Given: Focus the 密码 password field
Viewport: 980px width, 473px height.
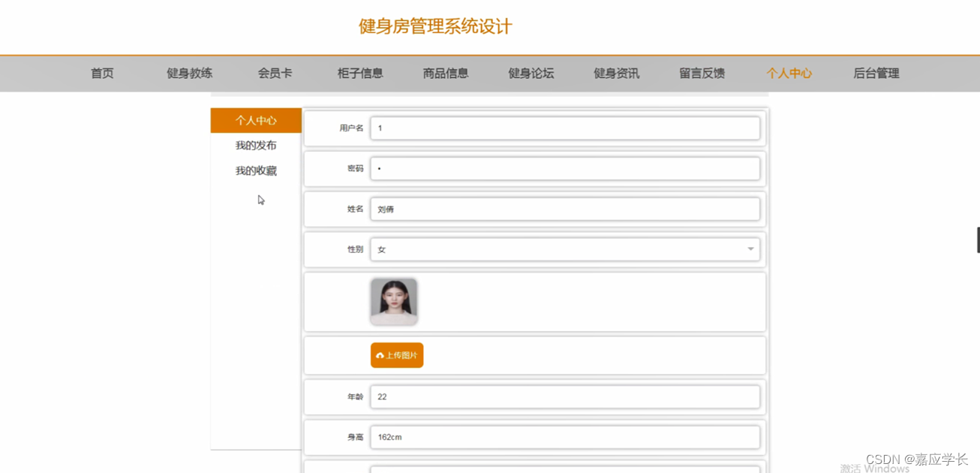Looking at the screenshot, I should coord(565,169).
